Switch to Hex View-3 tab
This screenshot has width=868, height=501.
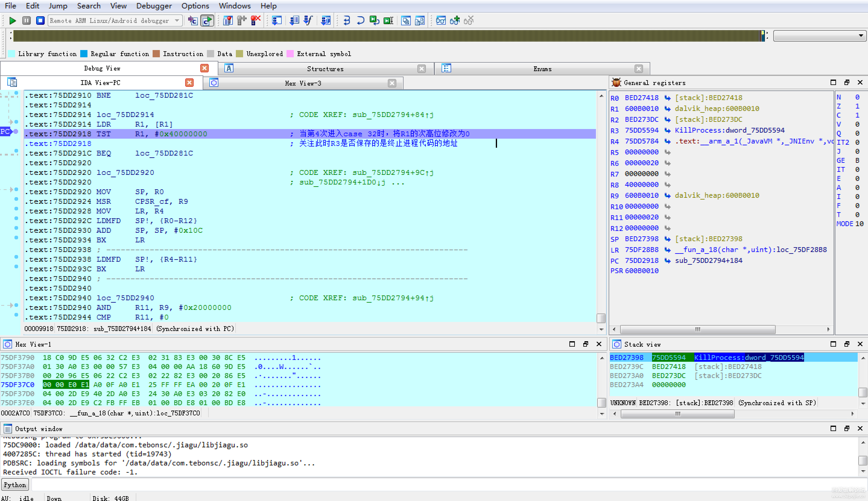(x=303, y=83)
